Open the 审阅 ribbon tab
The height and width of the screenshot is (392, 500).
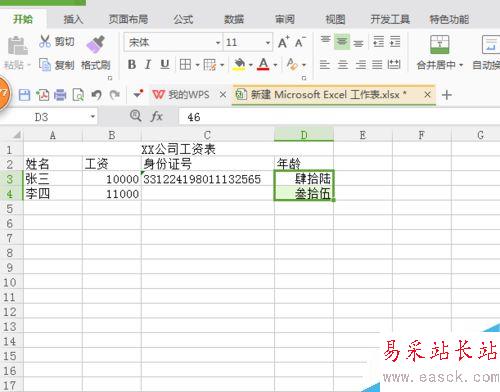pyautogui.click(x=285, y=19)
